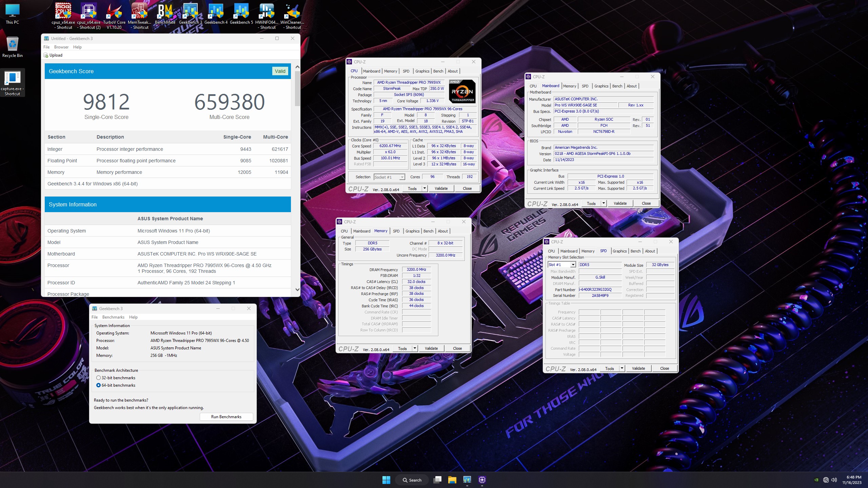Select the capture.exe shortcut icon
The width and height of the screenshot is (868, 488).
tap(13, 83)
